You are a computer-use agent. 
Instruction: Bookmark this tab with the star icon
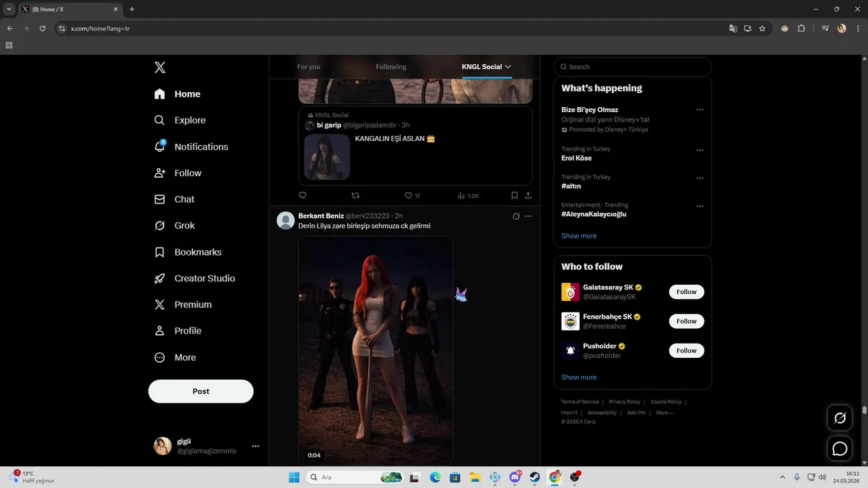[x=762, y=28]
